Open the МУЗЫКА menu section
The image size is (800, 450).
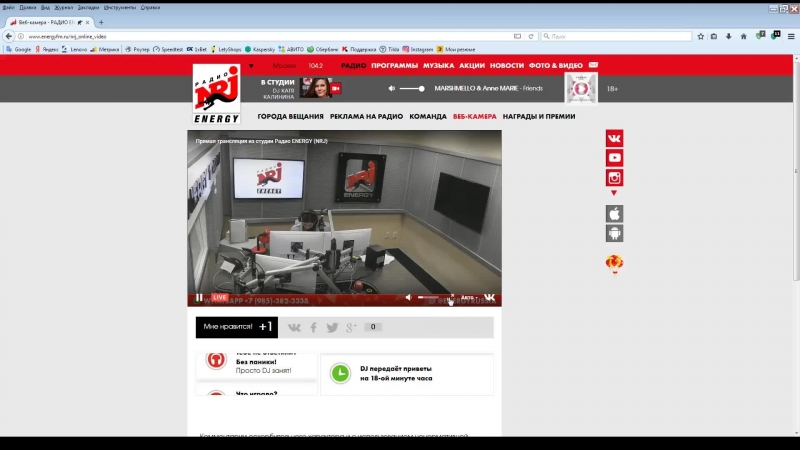click(438, 65)
